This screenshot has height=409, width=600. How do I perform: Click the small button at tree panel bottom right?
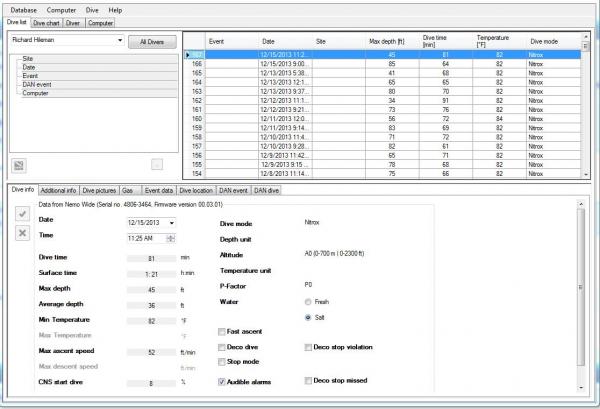tap(156, 164)
